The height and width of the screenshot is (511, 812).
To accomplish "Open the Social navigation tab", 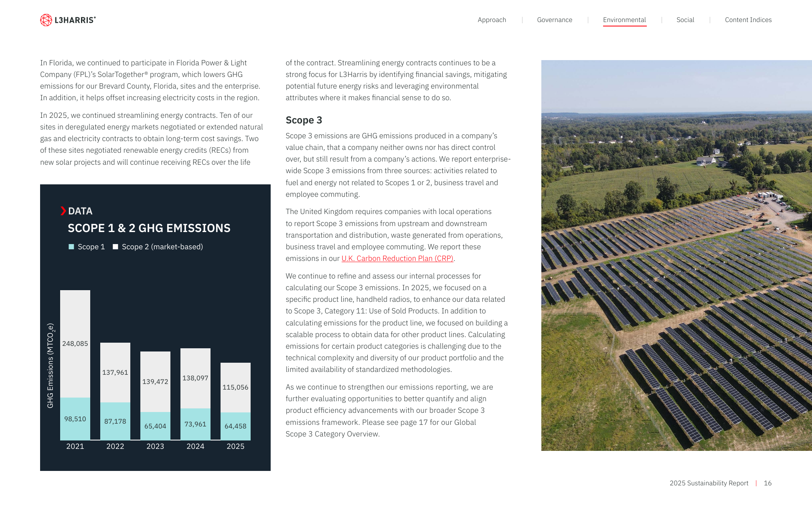I will click(x=685, y=20).
